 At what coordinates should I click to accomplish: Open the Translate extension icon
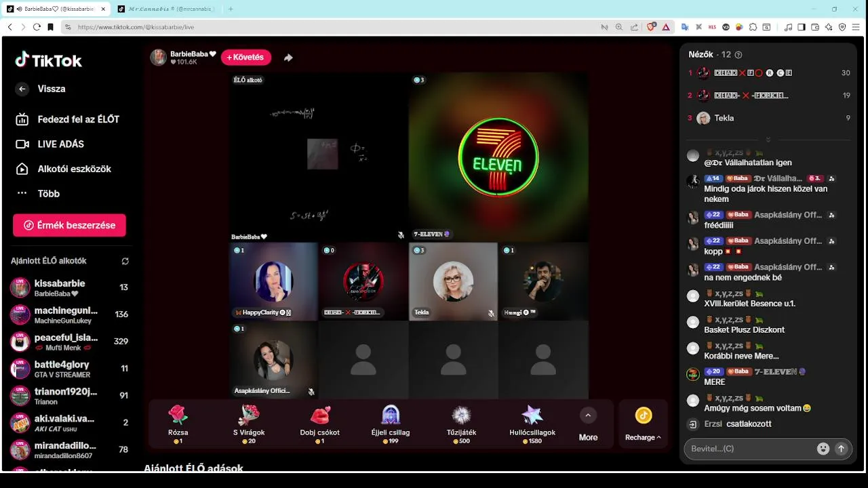685,27
